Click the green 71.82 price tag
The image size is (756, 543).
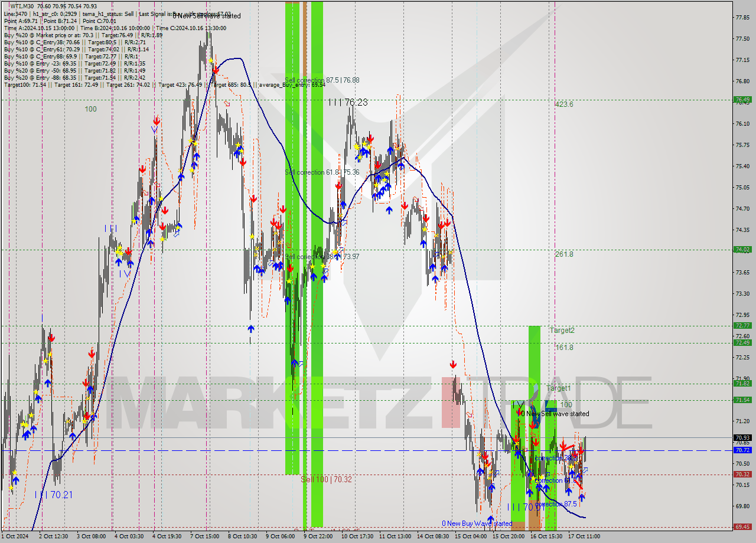(x=742, y=384)
